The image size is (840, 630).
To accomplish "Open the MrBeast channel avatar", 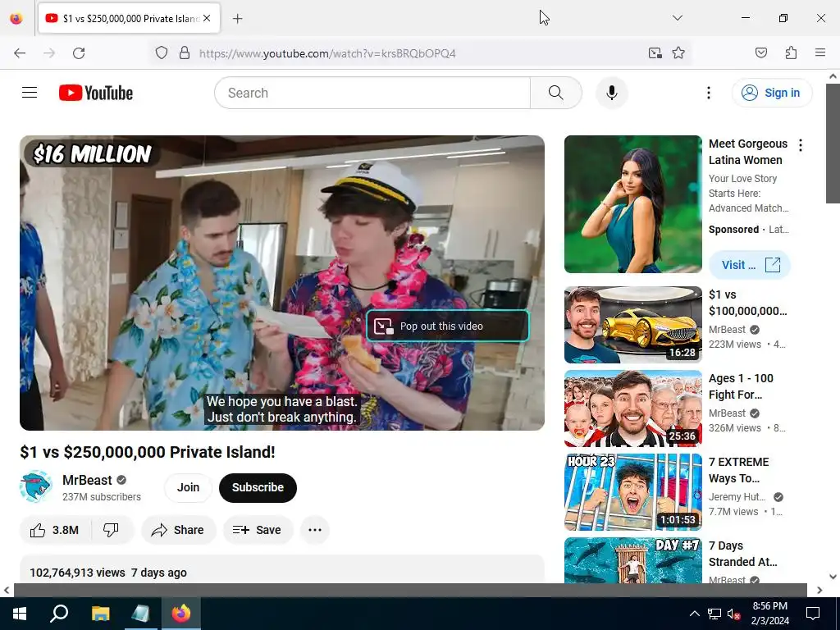I will (x=35, y=487).
